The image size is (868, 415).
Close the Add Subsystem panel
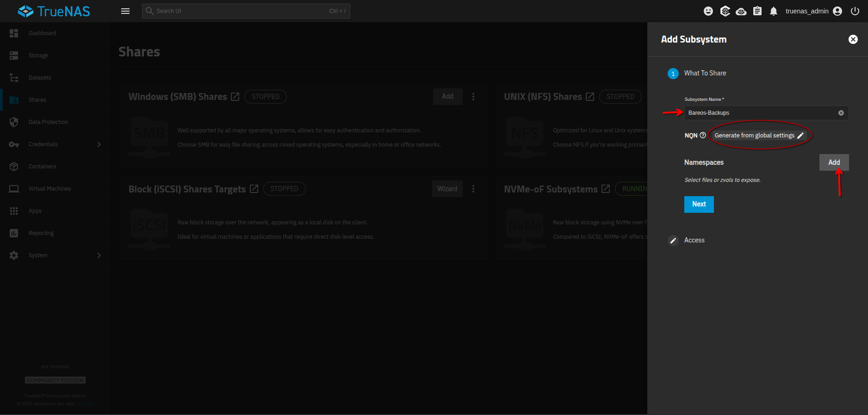tap(853, 40)
